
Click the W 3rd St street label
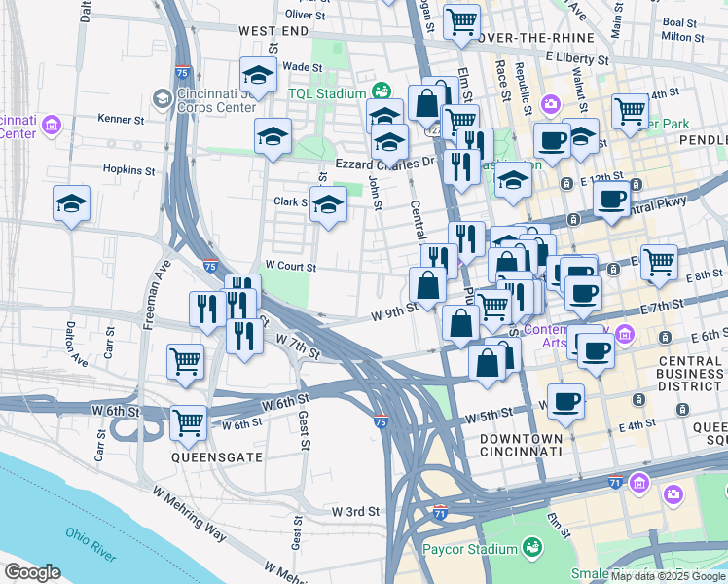coord(355,512)
